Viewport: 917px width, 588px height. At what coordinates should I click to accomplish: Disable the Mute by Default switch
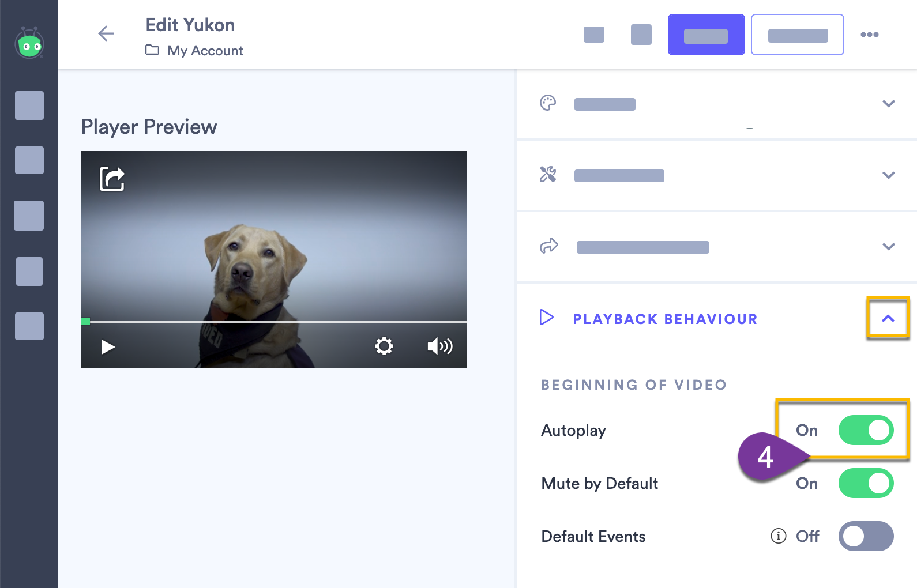click(x=866, y=483)
